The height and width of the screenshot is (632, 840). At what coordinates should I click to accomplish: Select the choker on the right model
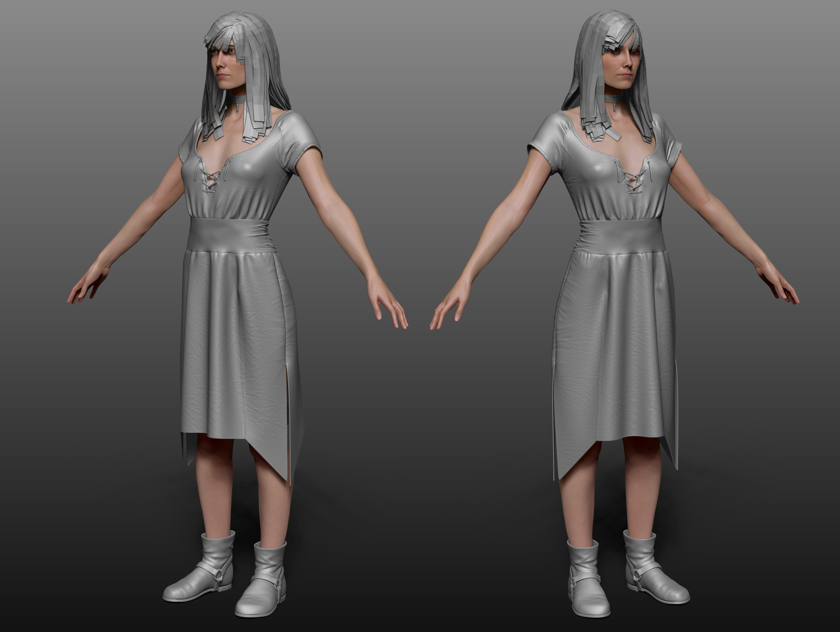614,100
